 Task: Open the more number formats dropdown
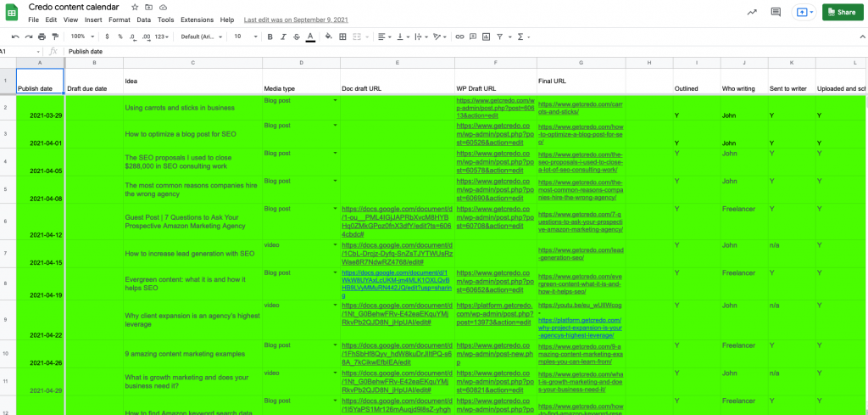[162, 36]
